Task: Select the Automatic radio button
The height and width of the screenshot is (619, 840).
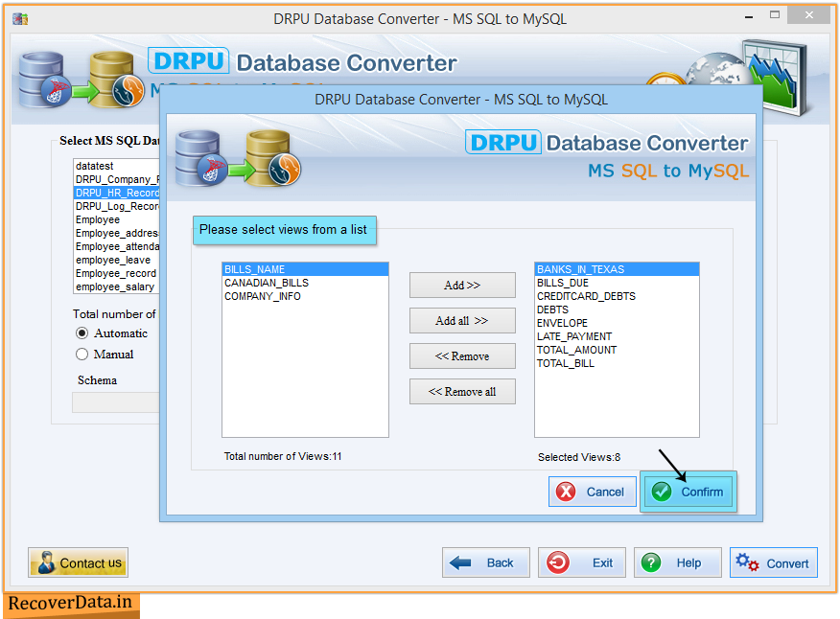Action: pos(82,333)
